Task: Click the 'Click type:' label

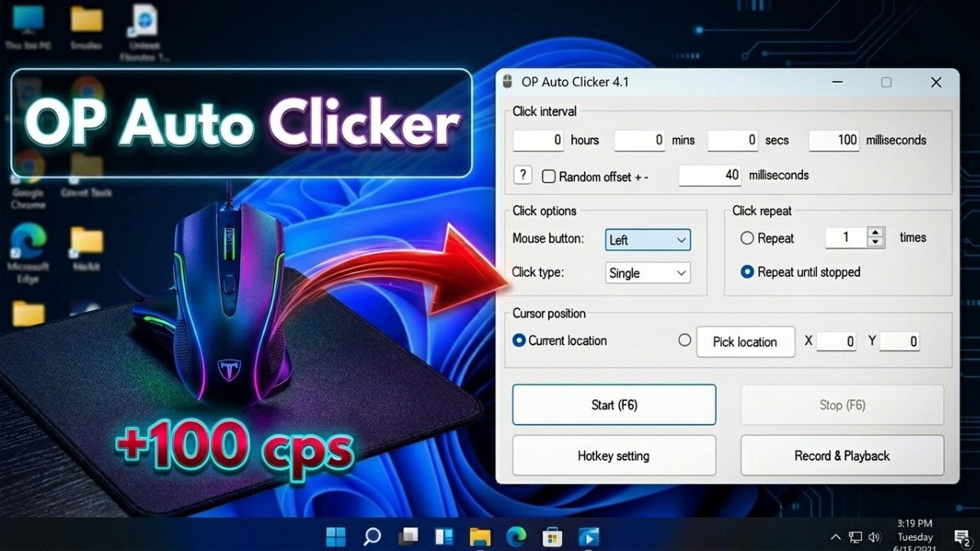Action: [538, 272]
